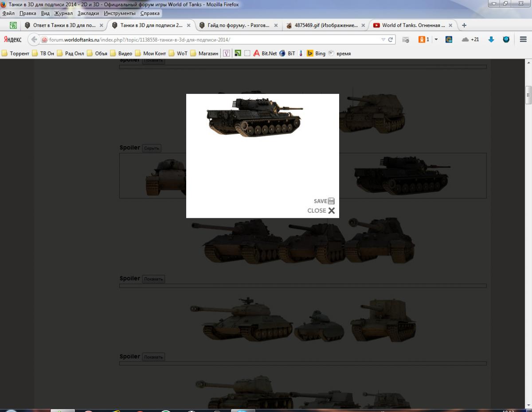Click the vertical page scrollbar thumb
Viewport: 532px width, 412px height.
[x=528, y=94]
